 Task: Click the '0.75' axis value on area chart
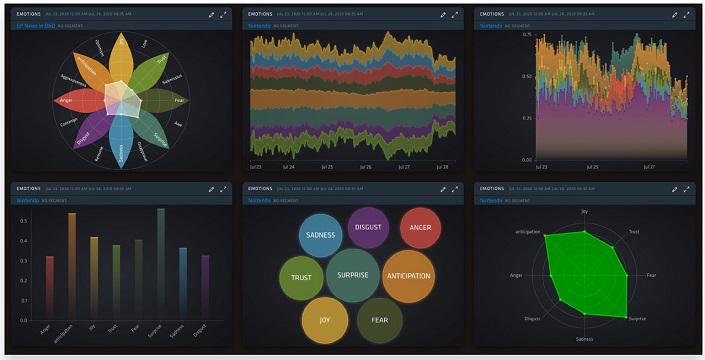tap(527, 35)
